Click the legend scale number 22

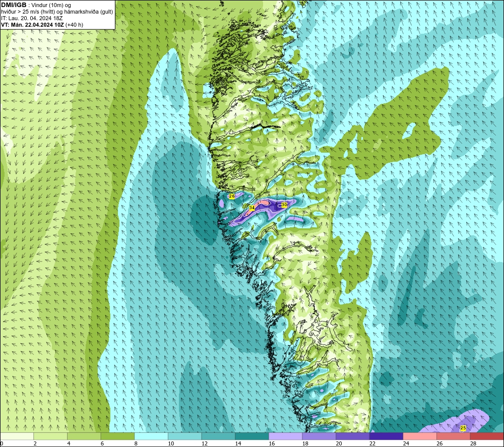point(372,443)
